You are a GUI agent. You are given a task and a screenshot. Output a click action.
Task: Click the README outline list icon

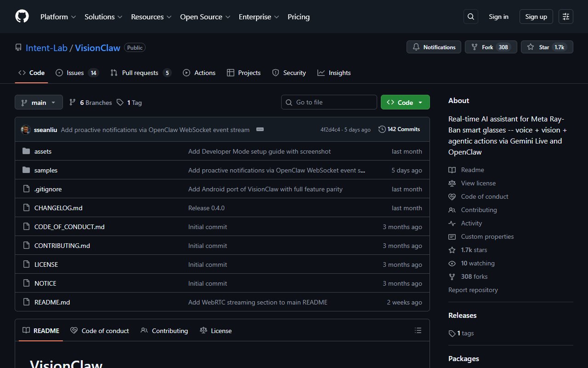pos(418,330)
